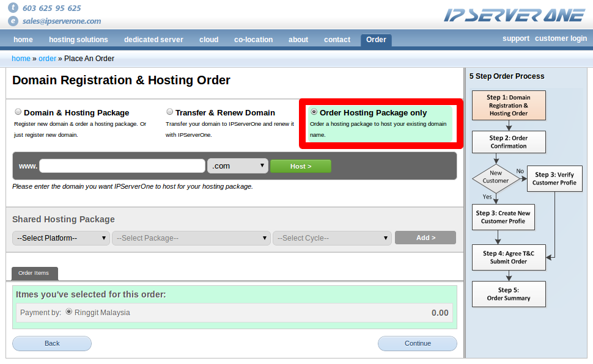The width and height of the screenshot is (593, 364).
Task: Expand the Select Cycle dropdown
Action: coord(332,238)
